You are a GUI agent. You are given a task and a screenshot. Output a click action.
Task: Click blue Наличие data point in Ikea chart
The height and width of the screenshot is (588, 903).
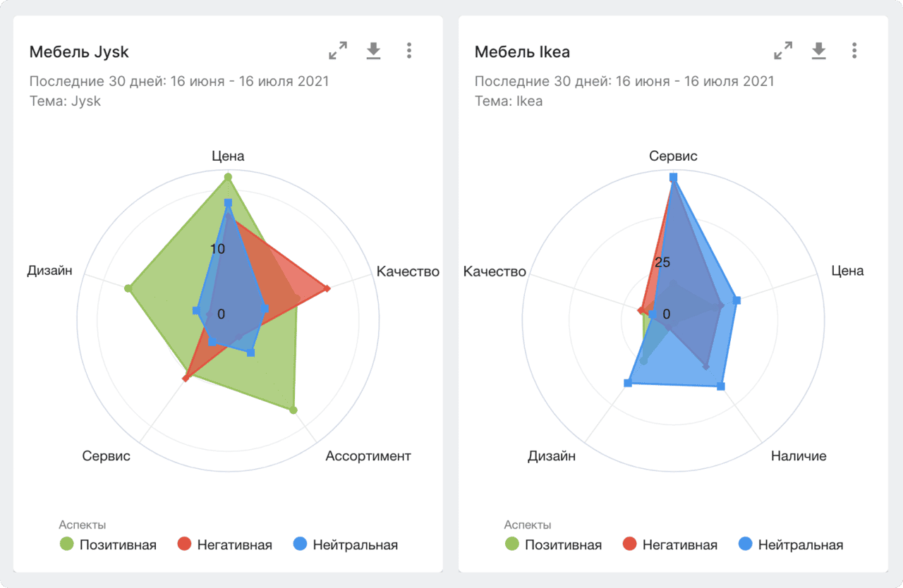coord(720,386)
